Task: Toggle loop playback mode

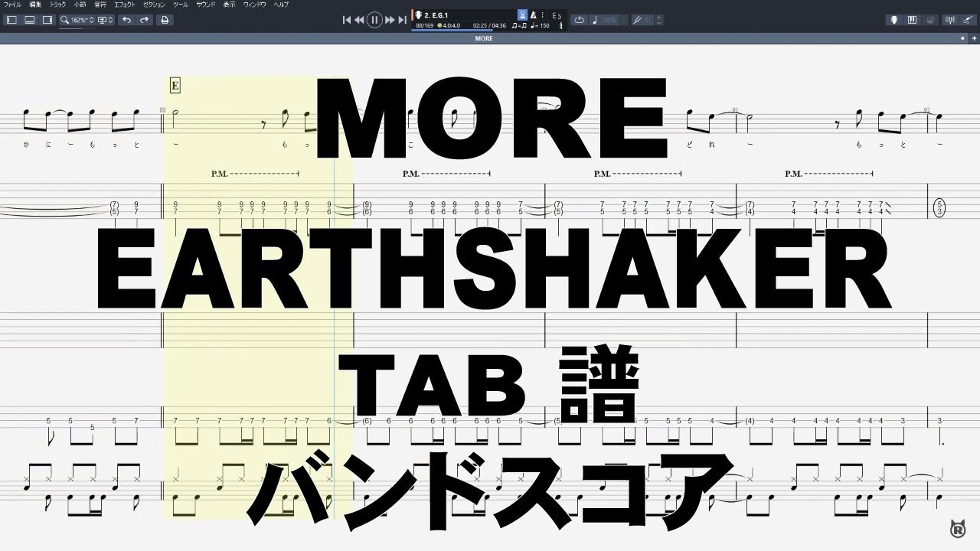Action: tap(580, 18)
